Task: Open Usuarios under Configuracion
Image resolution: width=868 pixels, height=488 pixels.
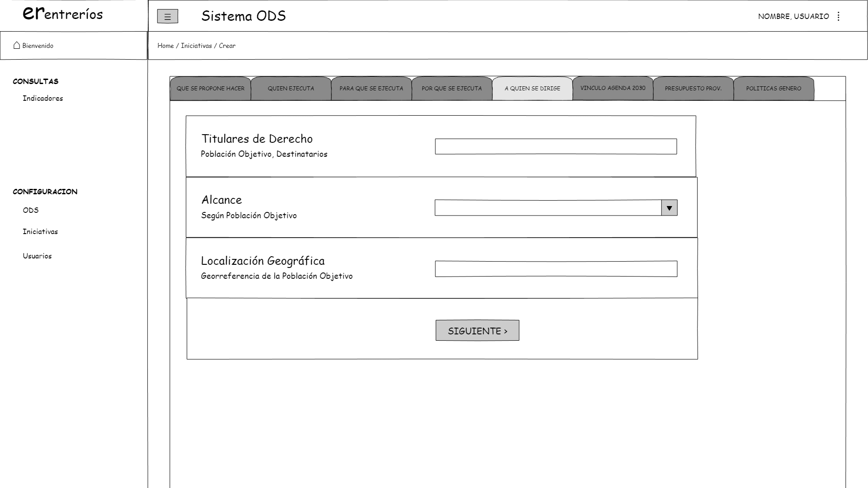Action: pyautogui.click(x=37, y=256)
